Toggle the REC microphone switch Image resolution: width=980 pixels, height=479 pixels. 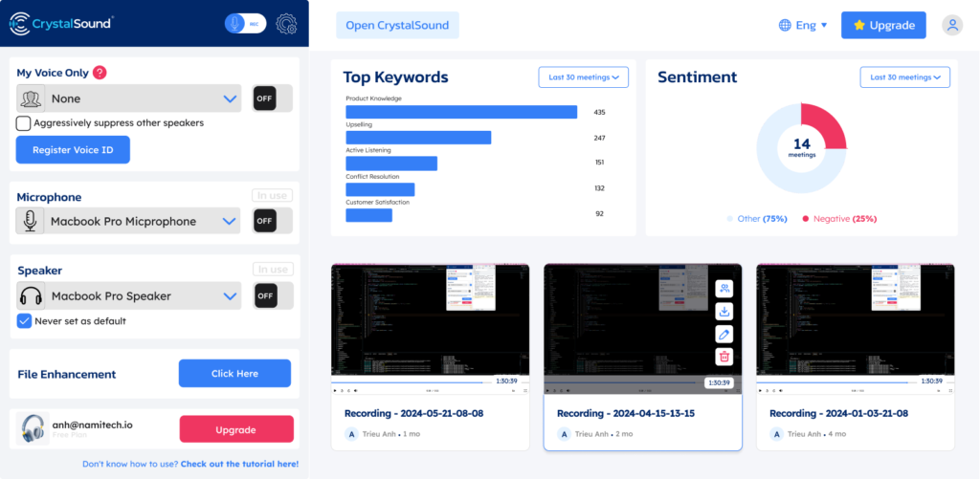coord(245,25)
